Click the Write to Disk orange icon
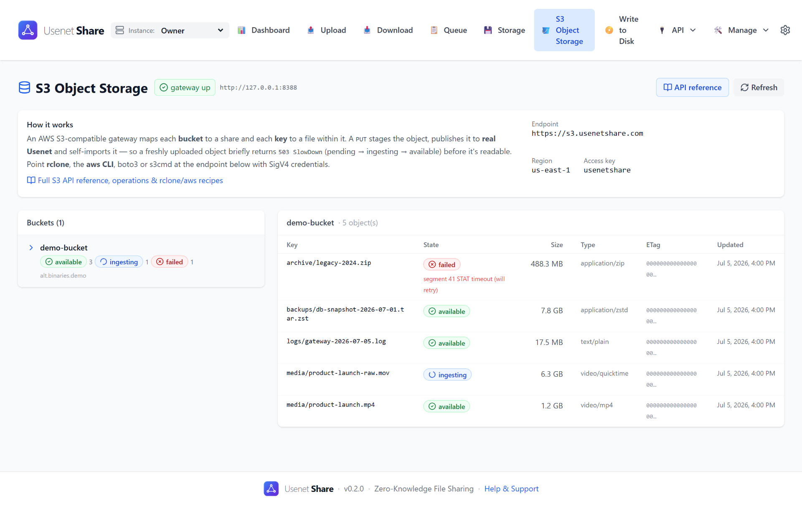Screen dimensions: 802x532 [609, 30]
